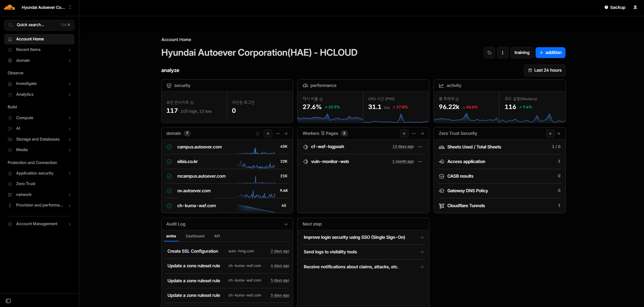Open Send logs to visibility tools
The width and height of the screenshot is (644, 307).
pyautogui.click(x=363, y=252)
